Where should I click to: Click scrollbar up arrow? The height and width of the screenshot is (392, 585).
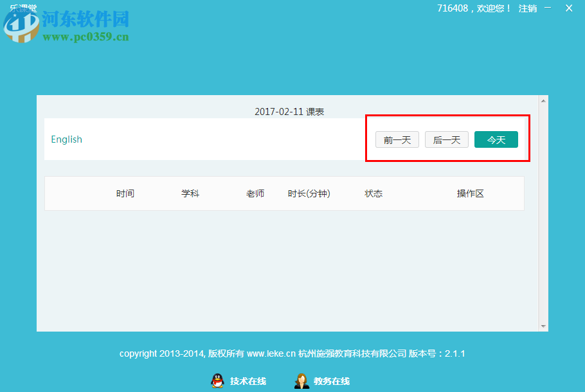tap(543, 101)
